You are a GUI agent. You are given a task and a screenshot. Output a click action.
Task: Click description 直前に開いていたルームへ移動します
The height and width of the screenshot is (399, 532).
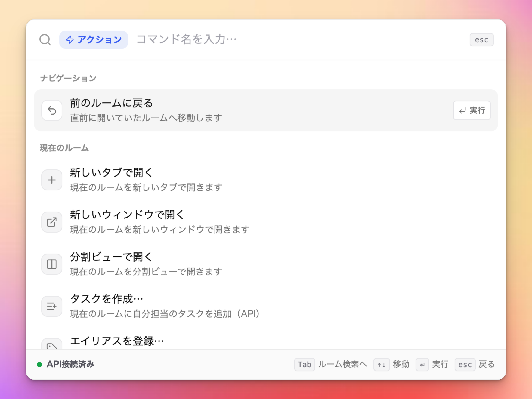click(146, 118)
